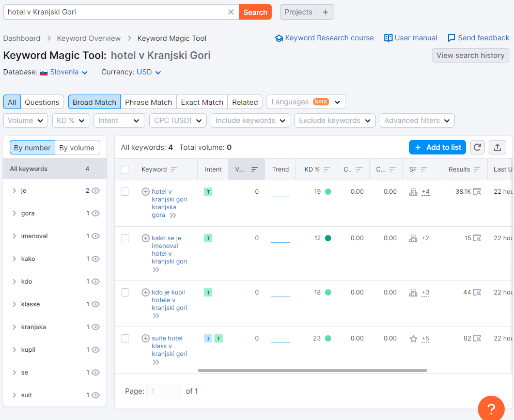This screenshot has width=514, height=420.
Task: Select the Exact Match tab
Action: click(202, 102)
